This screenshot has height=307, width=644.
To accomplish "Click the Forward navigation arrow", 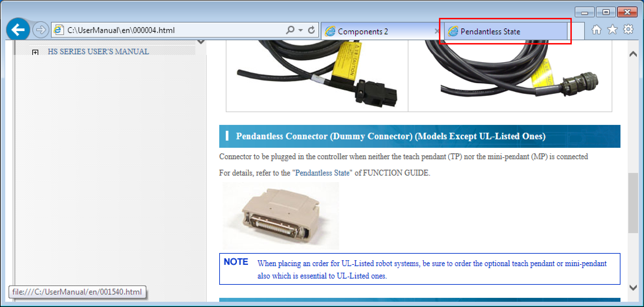I will pyautogui.click(x=41, y=30).
